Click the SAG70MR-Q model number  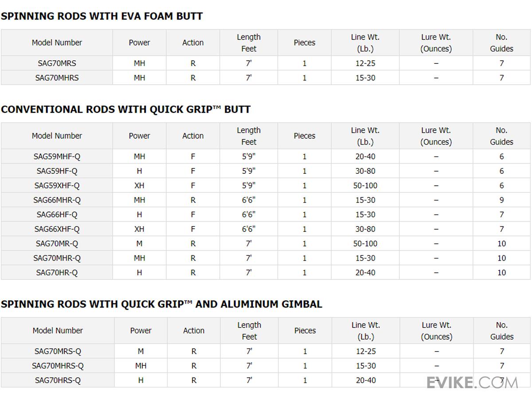(57, 243)
